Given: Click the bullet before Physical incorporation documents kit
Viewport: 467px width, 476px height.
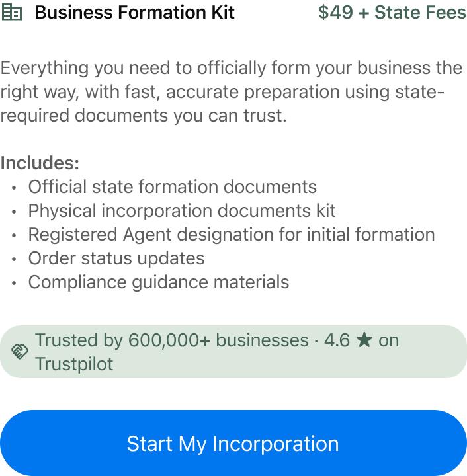Looking at the screenshot, I should coord(14,212).
